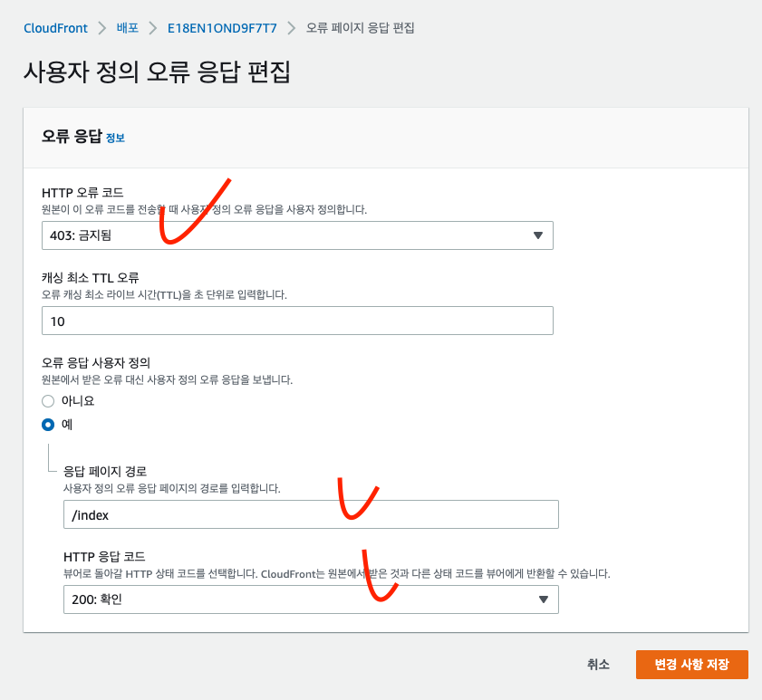762x700 pixels.
Task: Click the 응답 페이지 경로 input
Action: [x=311, y=514]
